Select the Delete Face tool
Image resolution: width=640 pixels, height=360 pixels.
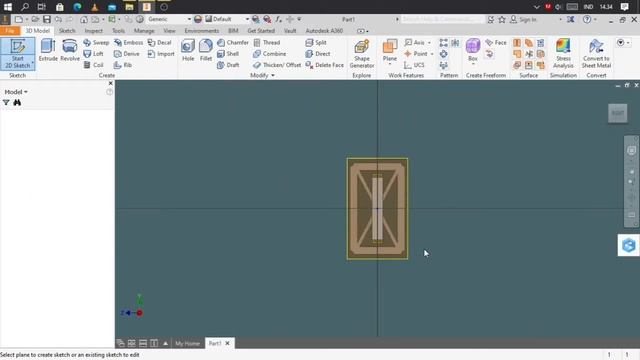point(324,65)
